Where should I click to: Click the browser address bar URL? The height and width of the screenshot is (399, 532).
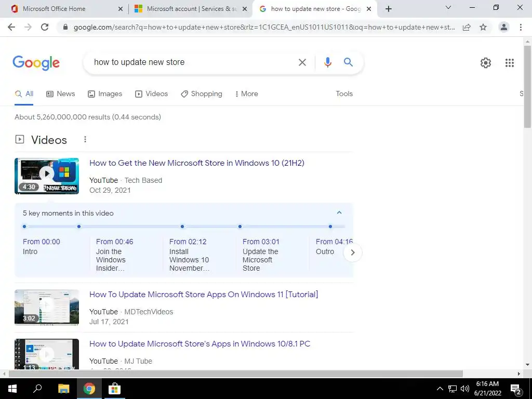(264, 27)
